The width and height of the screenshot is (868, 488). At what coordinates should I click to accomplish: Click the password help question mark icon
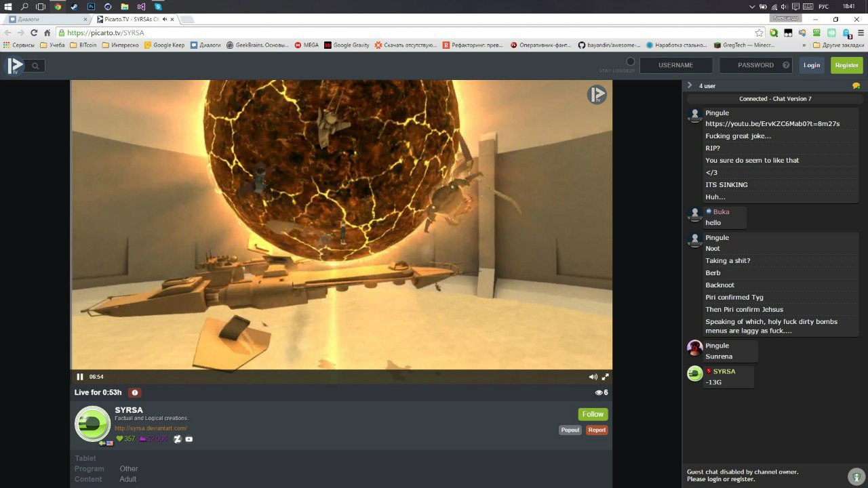click(786, 65)
